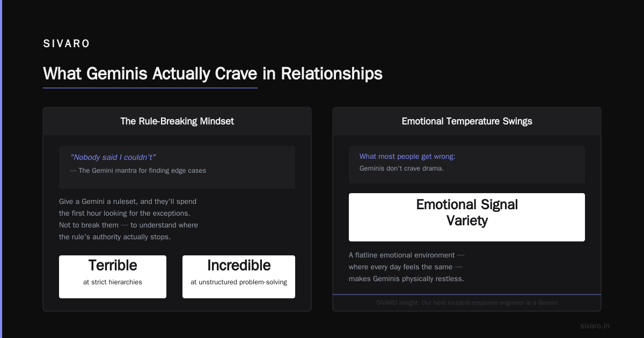The height and width of the screenshot is (338, 644).
Task: Click the ruleset exceptions paragraph
Action: [x=129, y=219]
